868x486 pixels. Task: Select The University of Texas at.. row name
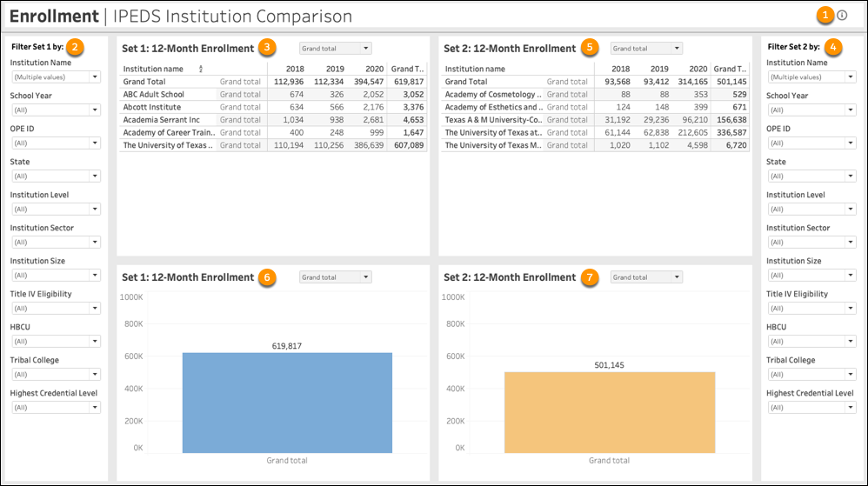(493, 133)
